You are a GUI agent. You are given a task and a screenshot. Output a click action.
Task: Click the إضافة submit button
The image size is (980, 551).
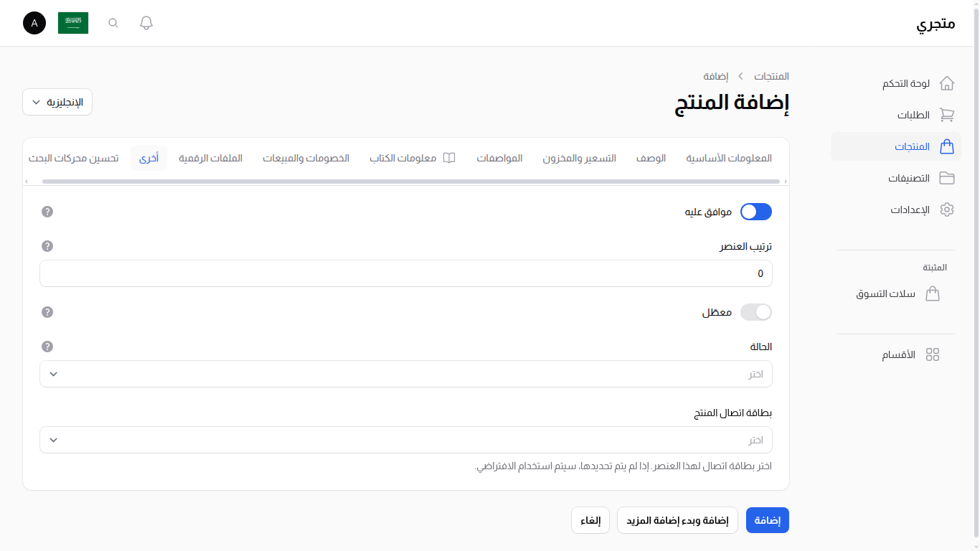tap(767, 520)
